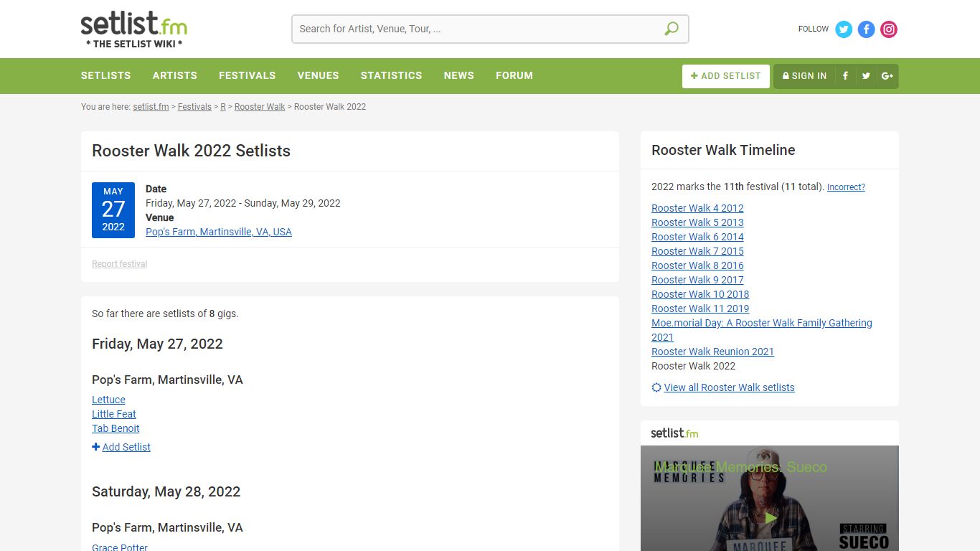Image resolution: width=980 pixels, height=551 pixels.
Task: Click the plus icon beside Add Setlist link
Action: point(96,447)
